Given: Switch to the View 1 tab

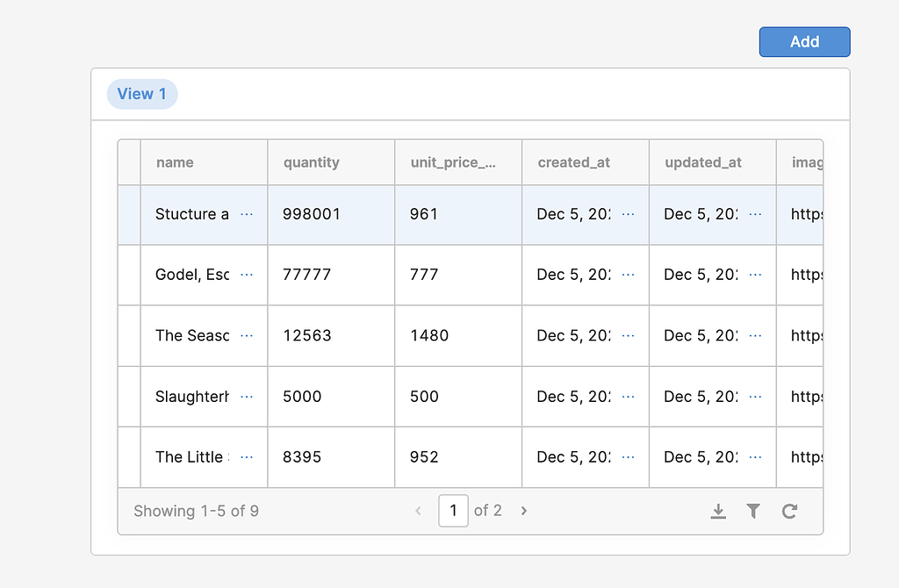Looking at the screenshot, I should (142, 94).
